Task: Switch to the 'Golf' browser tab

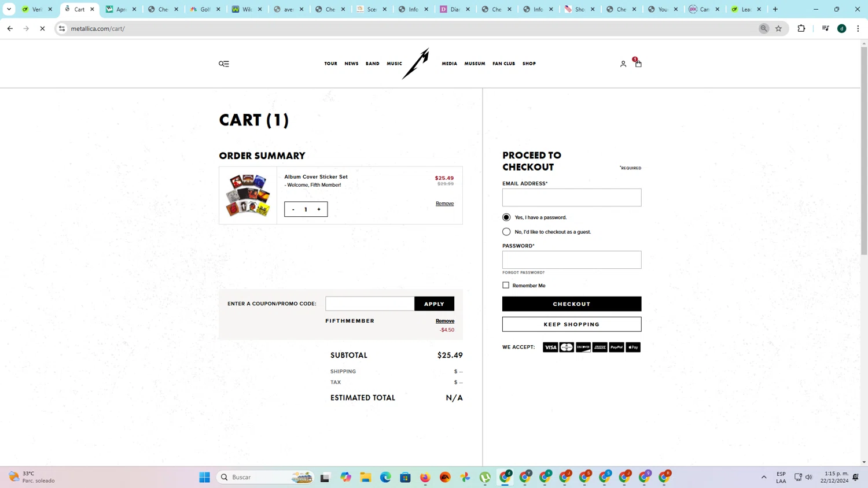Action: (205, 9)
